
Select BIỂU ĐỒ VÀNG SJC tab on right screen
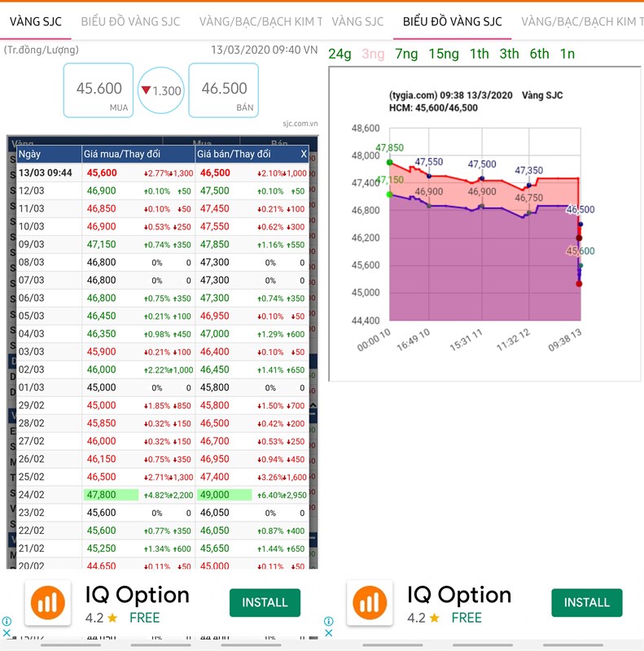(453, 22)
